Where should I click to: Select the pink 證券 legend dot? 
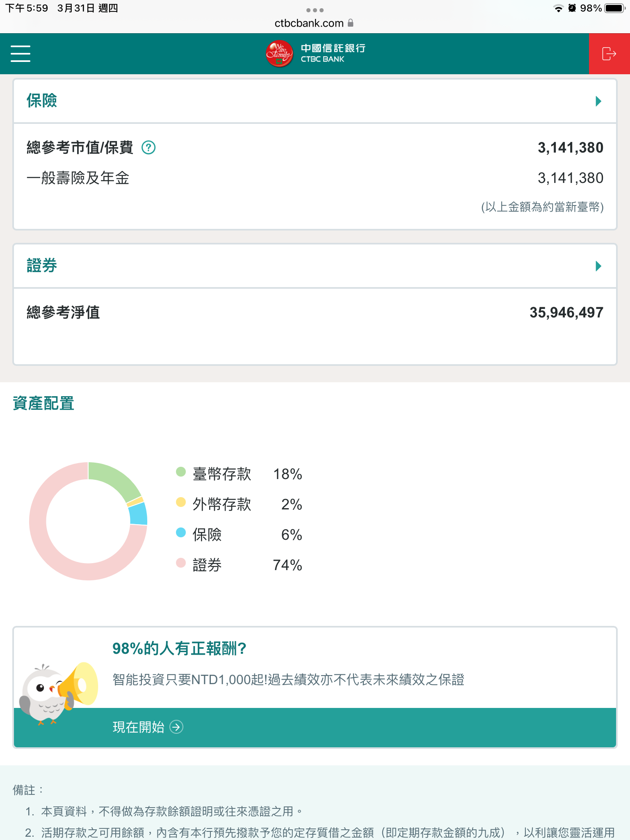click(181, 563)
